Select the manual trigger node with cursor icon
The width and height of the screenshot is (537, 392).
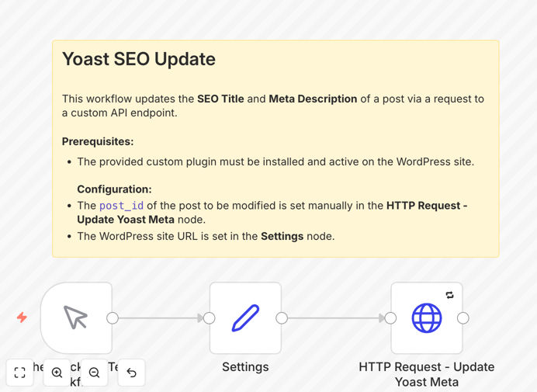(76, 318)
